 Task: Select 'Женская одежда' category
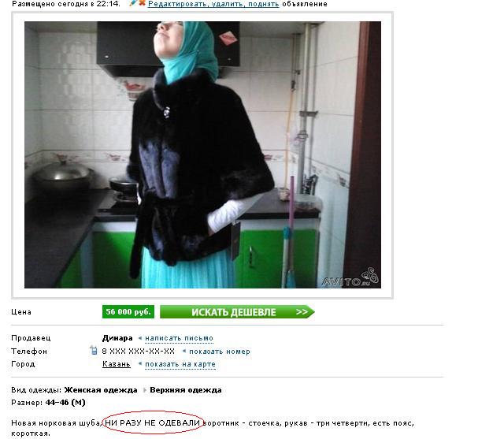click(101, 390)
